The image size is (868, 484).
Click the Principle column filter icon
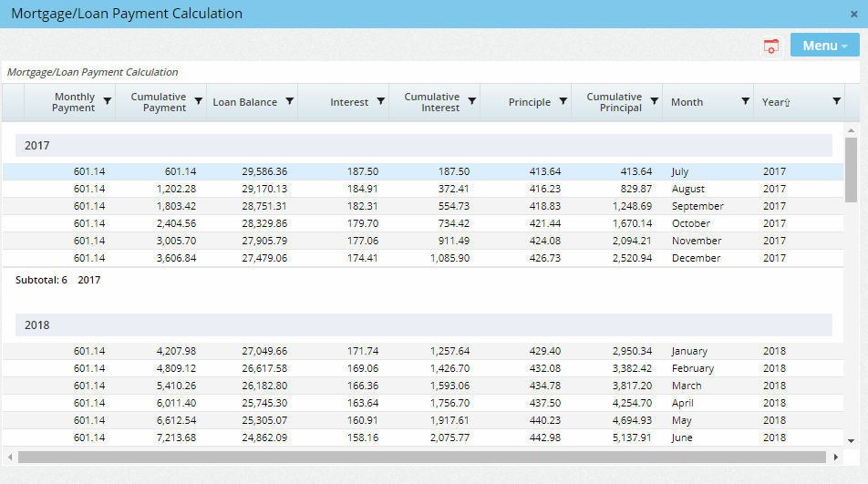point(563,102)
